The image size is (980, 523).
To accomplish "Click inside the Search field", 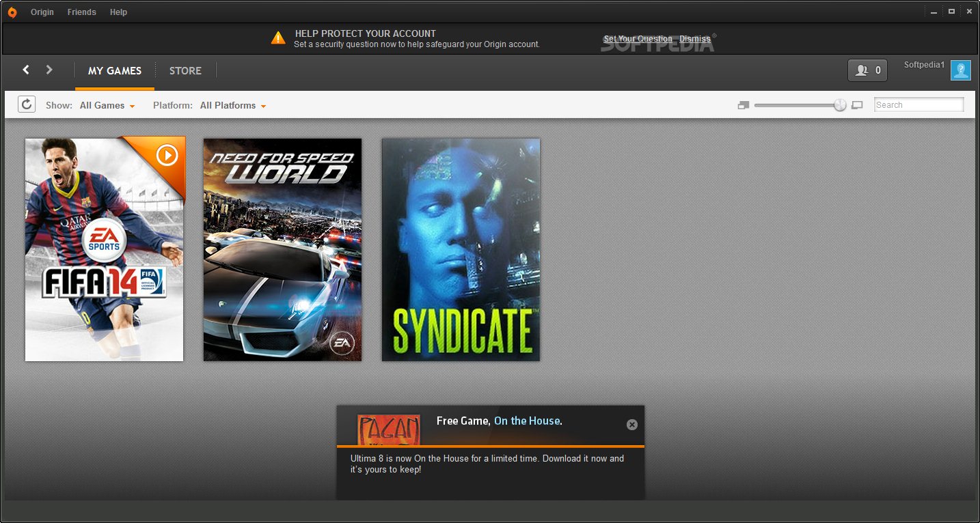I will click(919, 104).
